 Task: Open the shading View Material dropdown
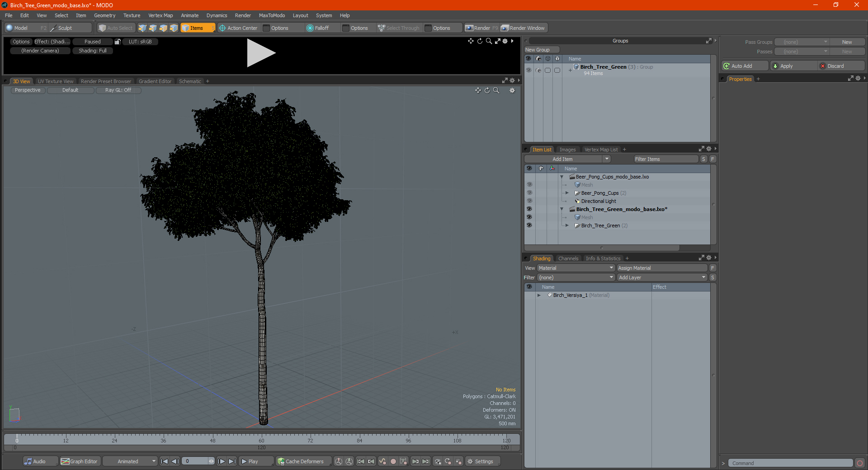[576, 268]
